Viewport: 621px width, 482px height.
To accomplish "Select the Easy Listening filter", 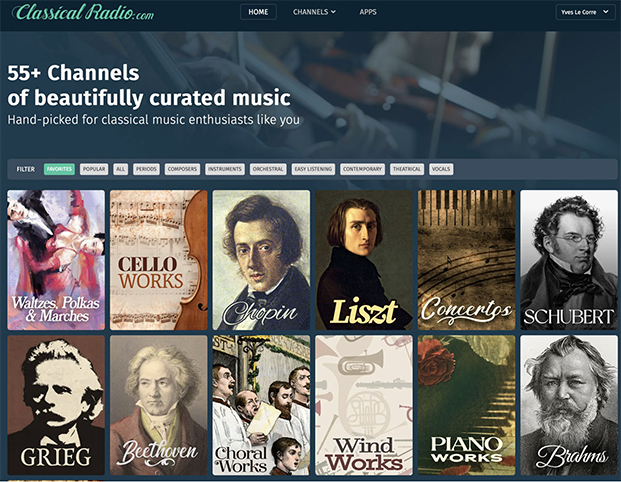I will [x=314, y=169].
